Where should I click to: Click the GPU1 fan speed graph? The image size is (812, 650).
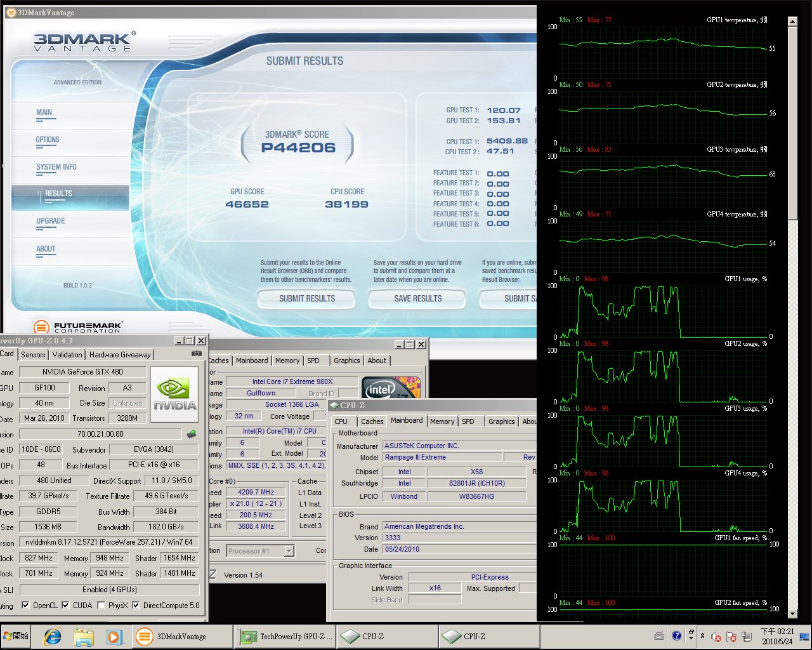pyautogui.click(x=662, y=570)
